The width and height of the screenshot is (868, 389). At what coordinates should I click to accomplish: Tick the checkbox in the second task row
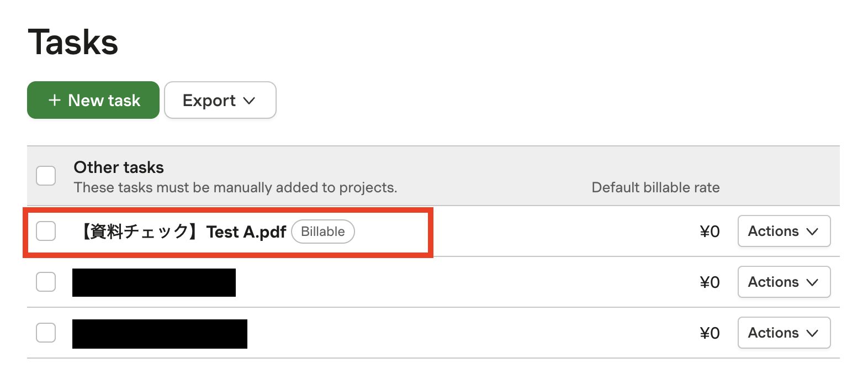(46, 282)
